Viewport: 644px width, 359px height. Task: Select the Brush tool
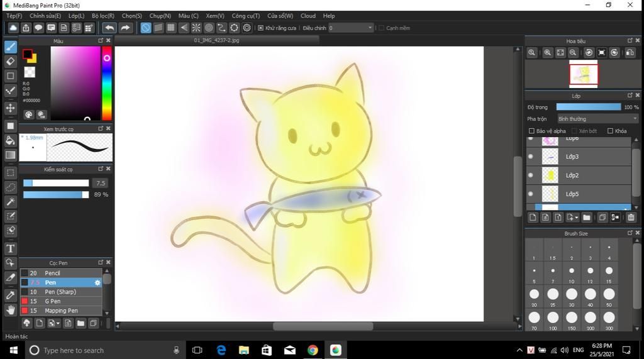10,47
